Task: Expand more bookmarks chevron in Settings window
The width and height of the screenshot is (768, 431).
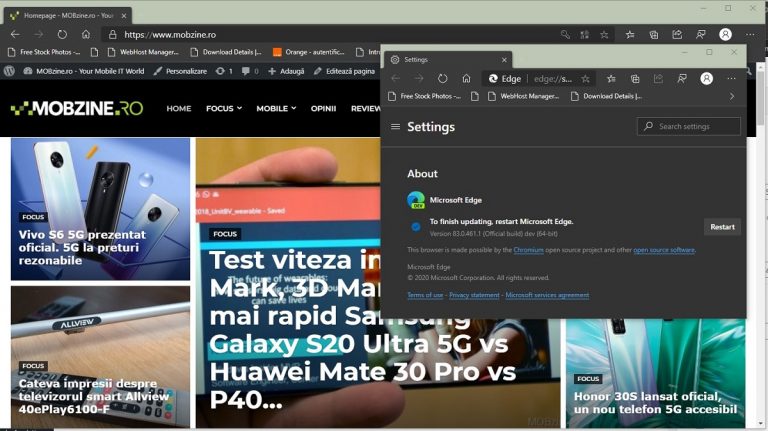Action: coord(732,96)
